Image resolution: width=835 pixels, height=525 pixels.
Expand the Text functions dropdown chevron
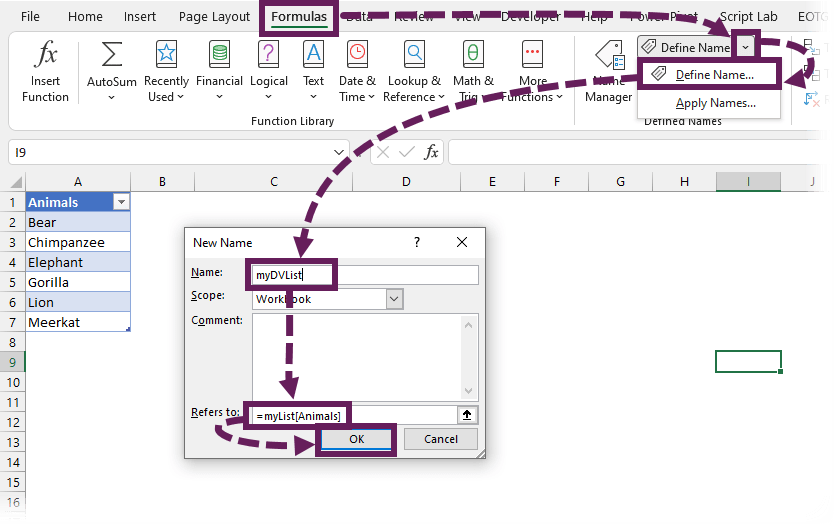pos(313,97)
